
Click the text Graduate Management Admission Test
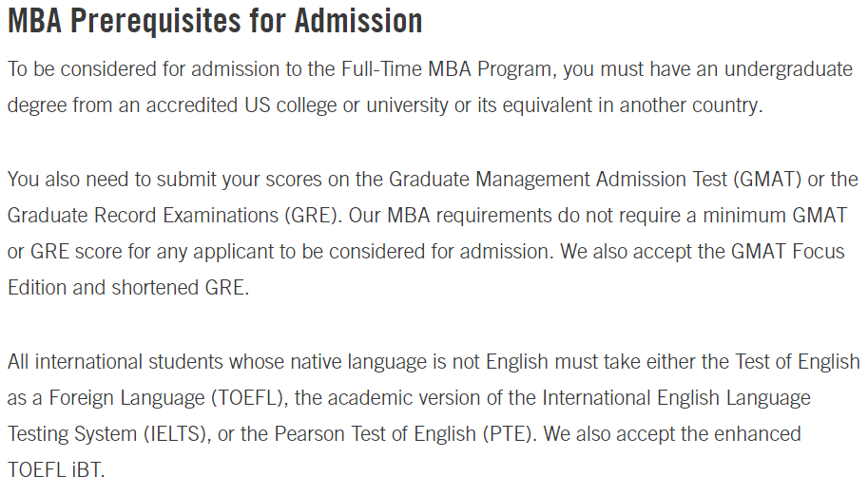click(558, 180)
